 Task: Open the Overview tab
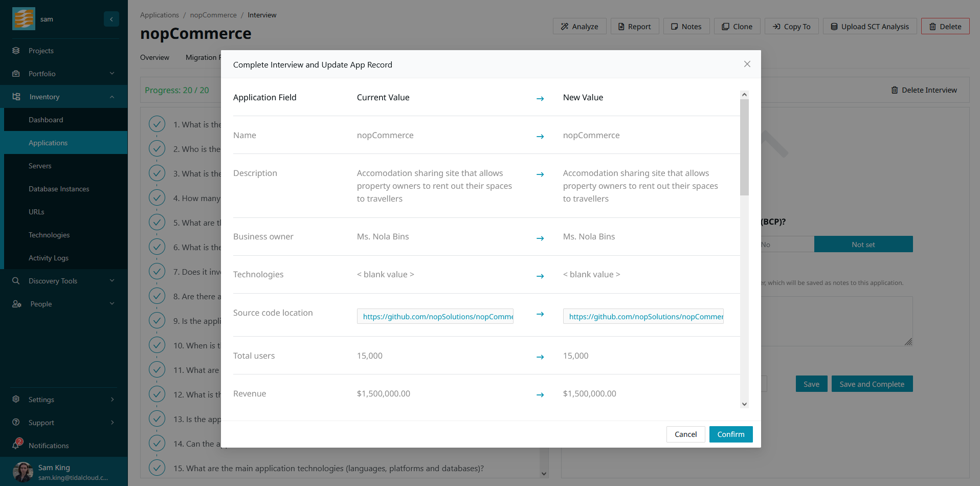[154, 57]
